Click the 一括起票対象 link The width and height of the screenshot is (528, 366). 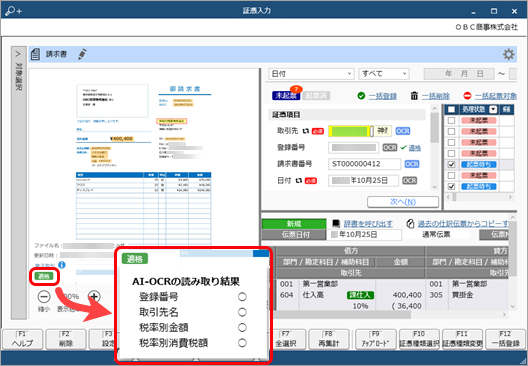pyautogui.click(x=496, y=96)
